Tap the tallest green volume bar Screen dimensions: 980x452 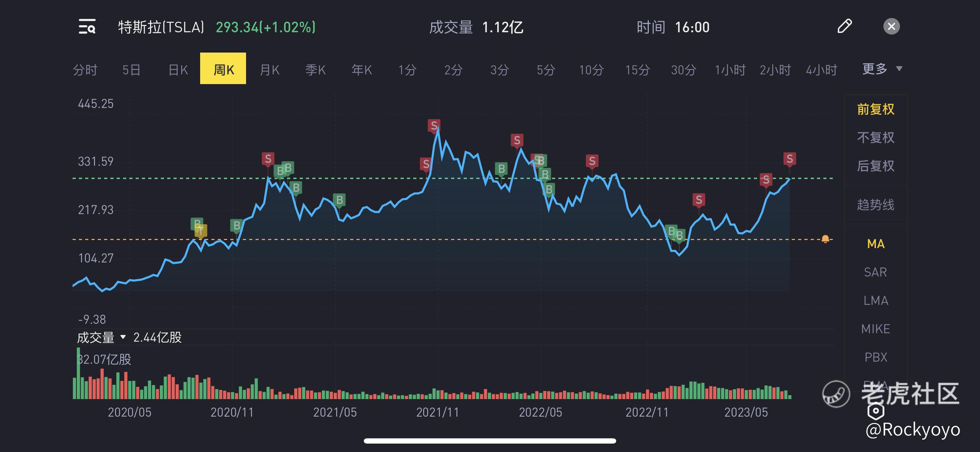pyautogui.click(x=79, y=373)
